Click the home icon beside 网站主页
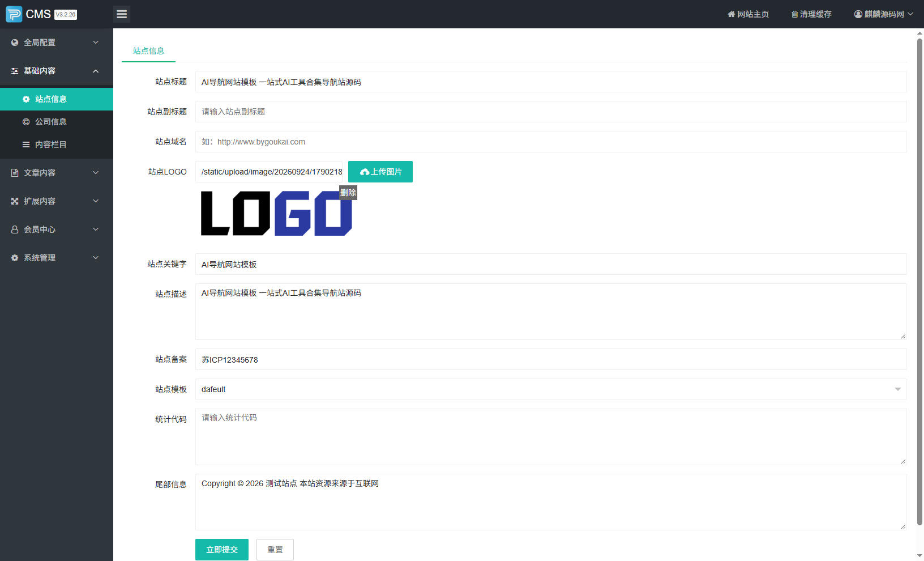Viewport: 924px width, 561px height. [731, 14]
